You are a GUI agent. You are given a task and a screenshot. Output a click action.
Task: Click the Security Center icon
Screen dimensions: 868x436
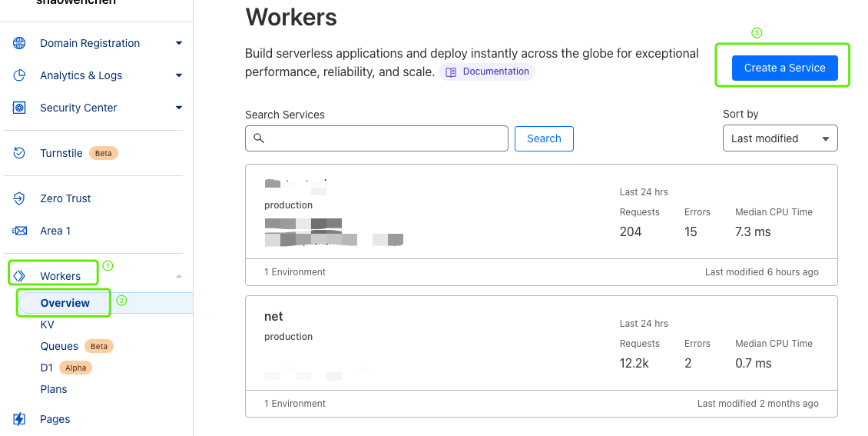(19, 108)
